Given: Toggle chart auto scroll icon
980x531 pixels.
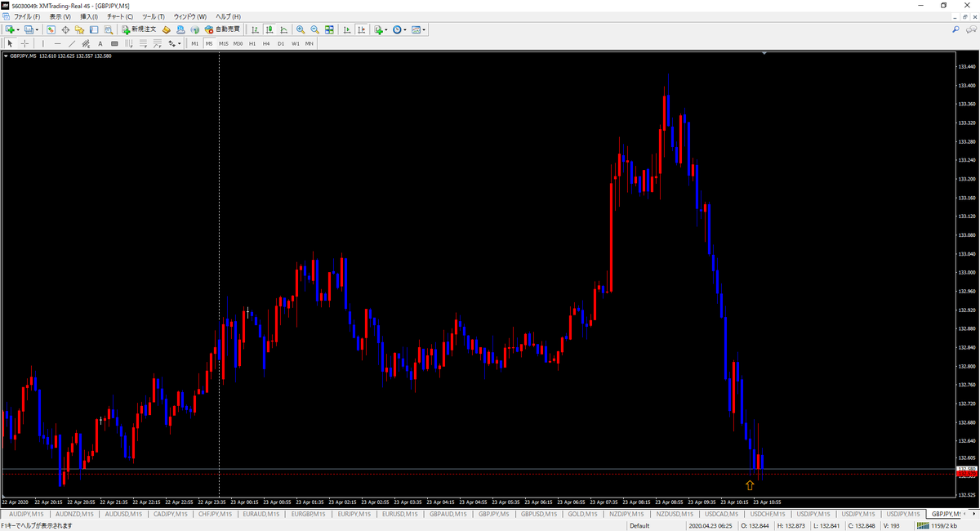Looking at the screenshot, I should click(x=346, y=29).
